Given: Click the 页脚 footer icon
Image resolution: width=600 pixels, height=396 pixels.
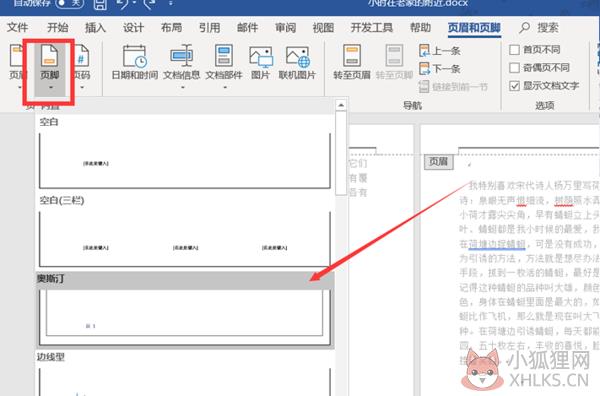Looking at the screenshot, I should 50,56.
